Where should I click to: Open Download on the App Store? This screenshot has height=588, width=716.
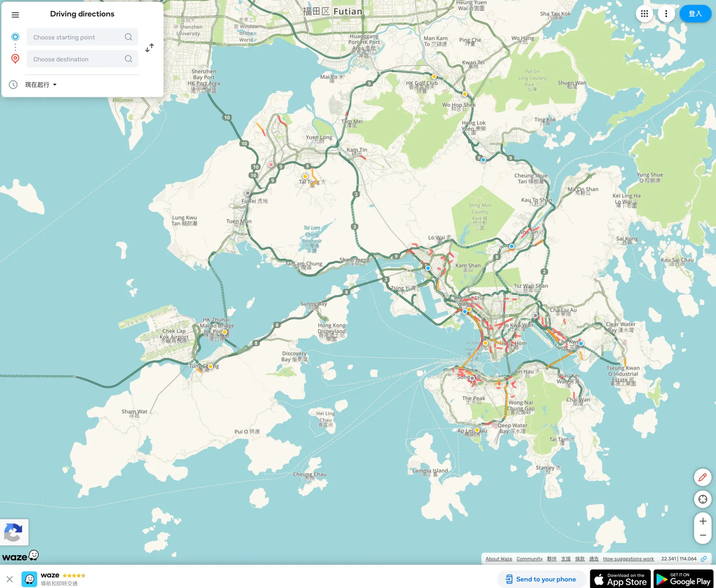tap(620, 579)
